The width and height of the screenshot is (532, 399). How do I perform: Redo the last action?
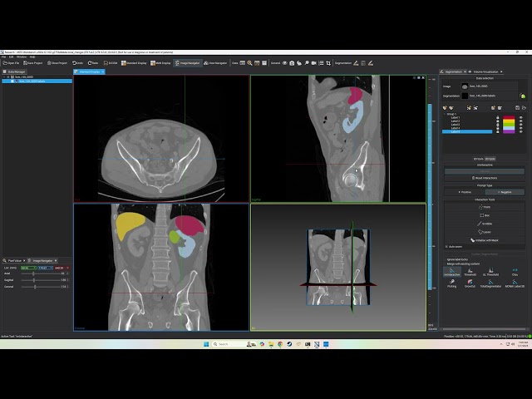[93, 63]
